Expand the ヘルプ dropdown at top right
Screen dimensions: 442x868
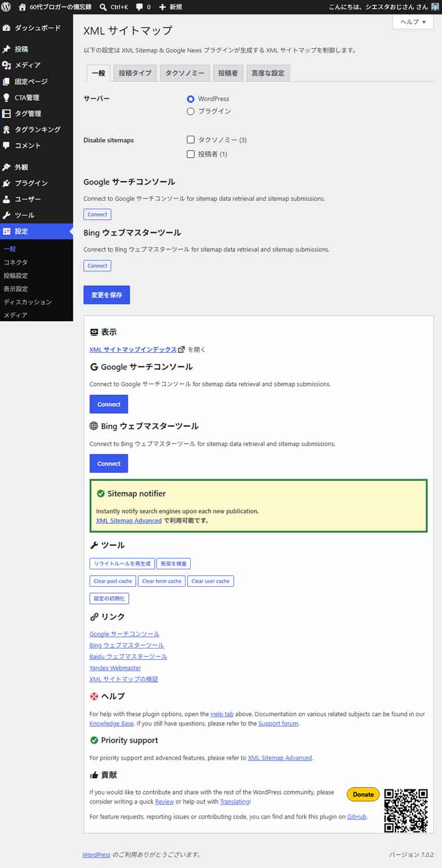pyautogui.click(x=413, y=22)
